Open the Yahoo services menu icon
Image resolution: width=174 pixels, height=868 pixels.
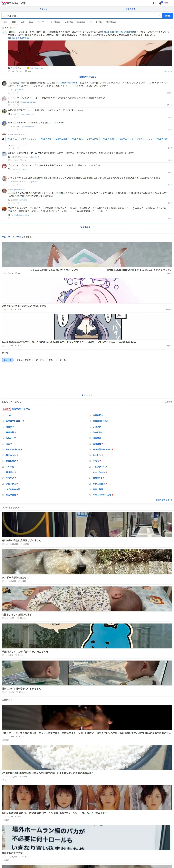(166, 3)
